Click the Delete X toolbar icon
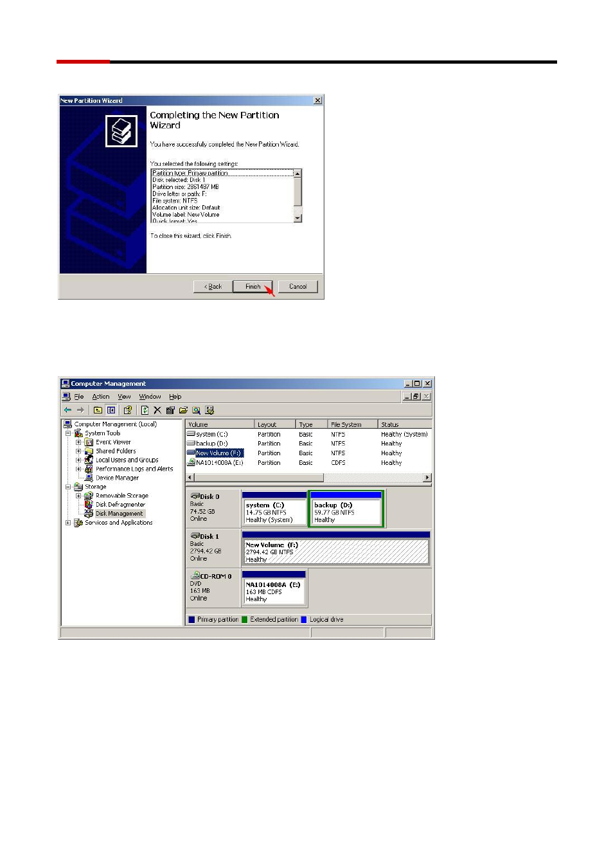Screen dimensions: 613x868 pyautogui.click(x=157, y=410)
